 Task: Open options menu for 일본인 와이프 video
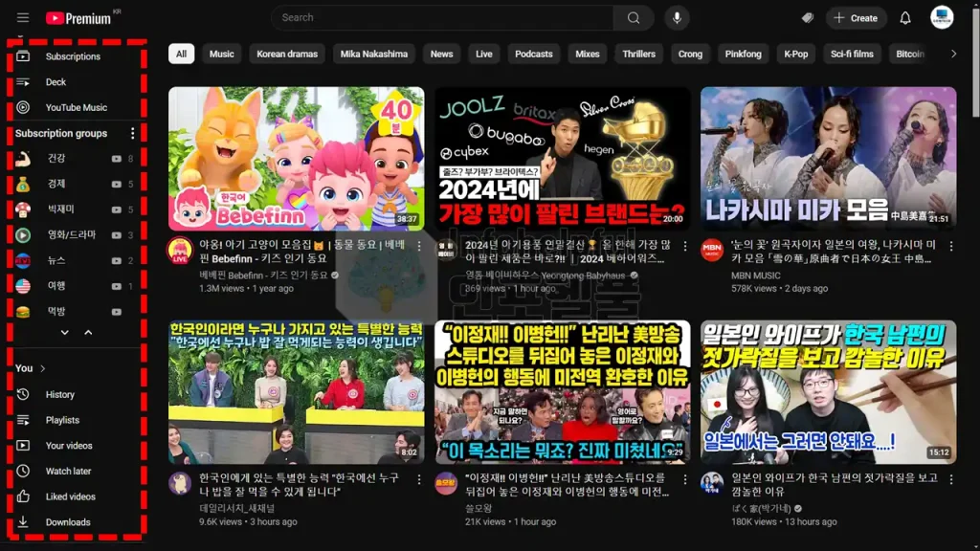[x=951, y=479]
